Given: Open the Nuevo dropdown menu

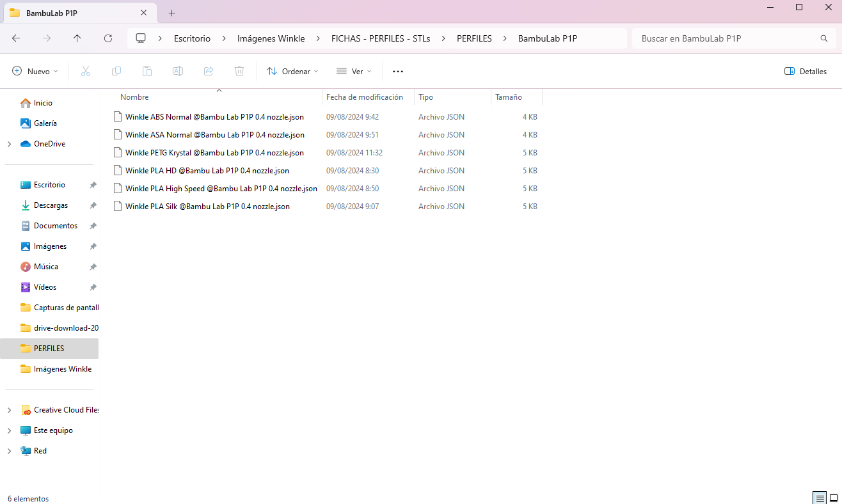Looking at the screenshot, I should click(x=35, y=71).
